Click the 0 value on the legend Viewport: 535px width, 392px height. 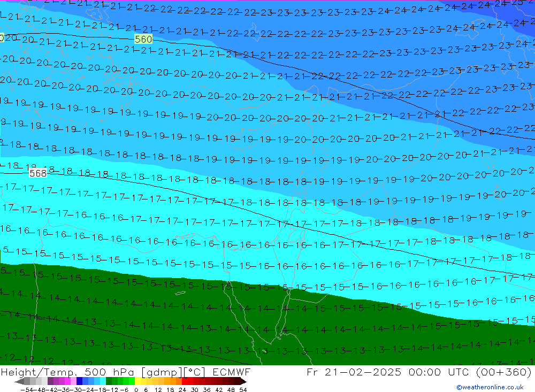pos(136,390)
